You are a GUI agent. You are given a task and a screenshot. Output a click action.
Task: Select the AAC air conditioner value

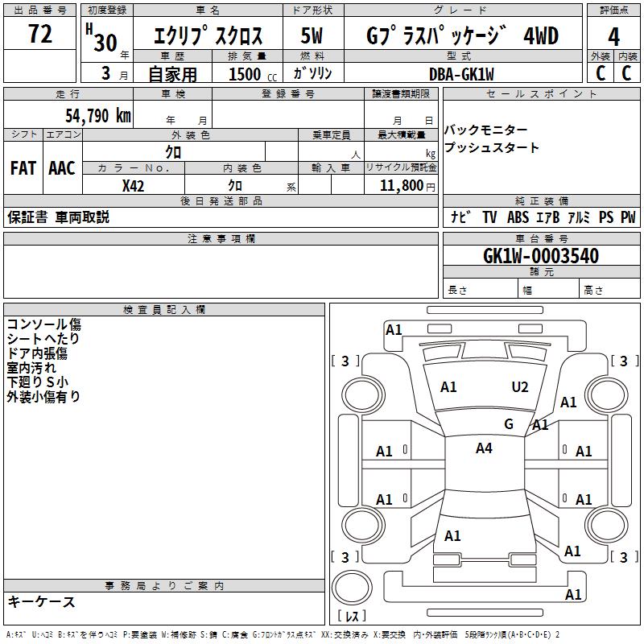[x=62, y=168]
